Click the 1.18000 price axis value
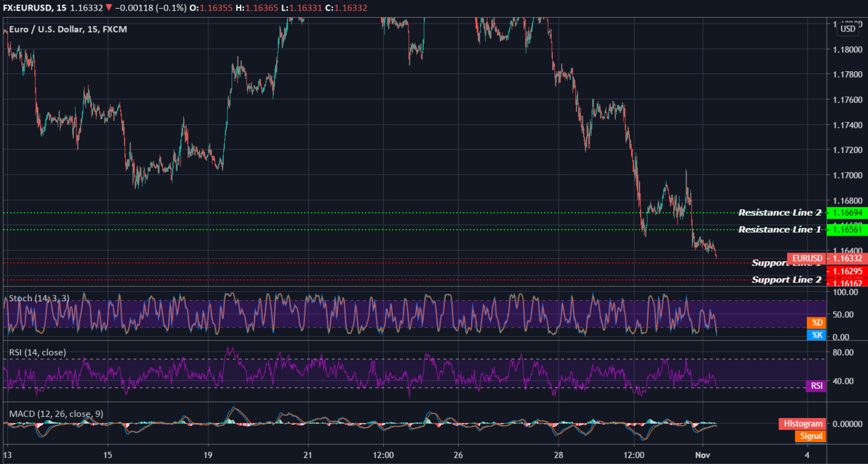 click(848, 50)
